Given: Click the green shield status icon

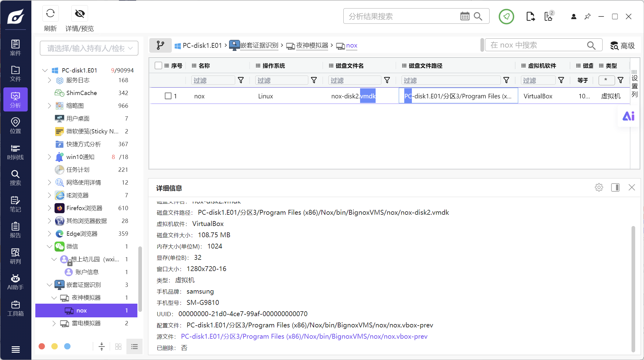Looking at the screenshot, I should [506, 16].
